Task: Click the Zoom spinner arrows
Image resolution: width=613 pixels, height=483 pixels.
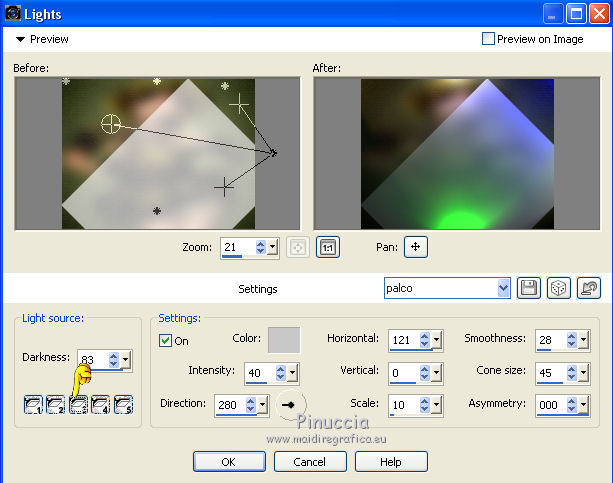Action: pyautogui.click(x=261, y=247)
